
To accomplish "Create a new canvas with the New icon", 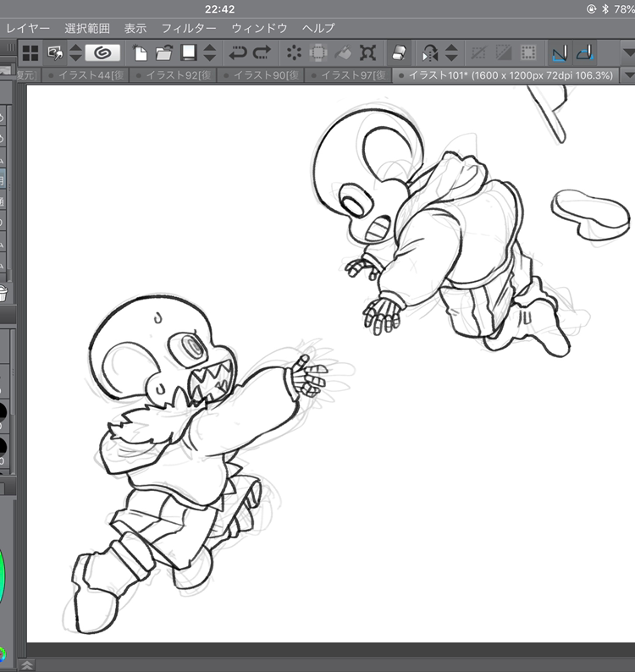I will click(x=140, y=53).
